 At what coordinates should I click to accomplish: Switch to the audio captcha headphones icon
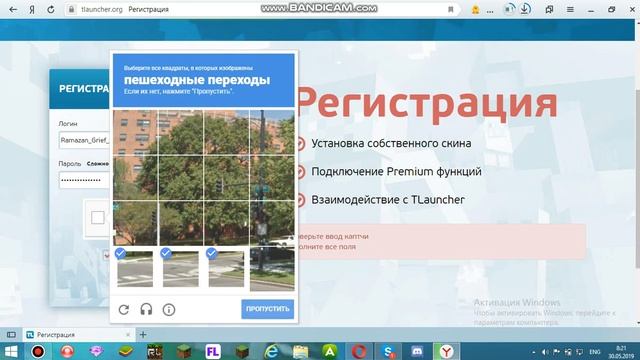[x=146, y=309]
